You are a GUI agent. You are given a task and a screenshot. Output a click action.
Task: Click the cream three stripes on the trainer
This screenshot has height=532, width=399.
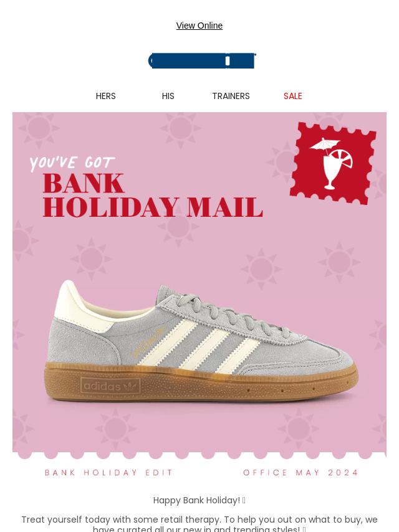[x=200, y=346]
